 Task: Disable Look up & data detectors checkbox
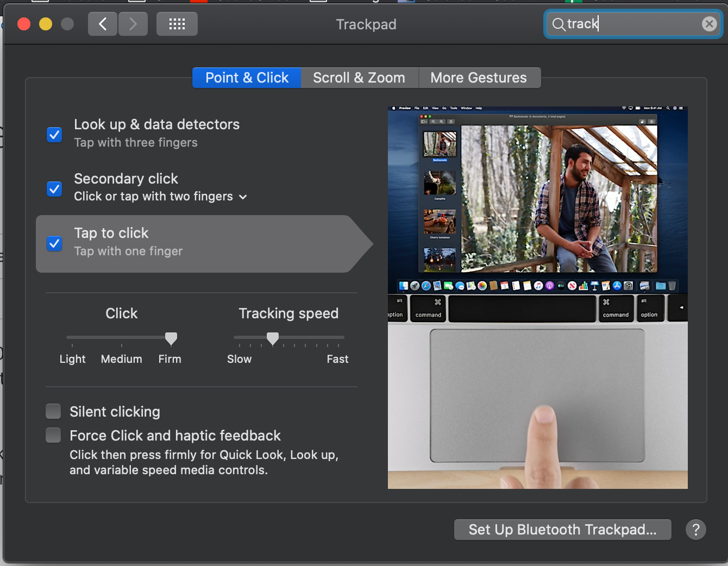coord(54,134)
